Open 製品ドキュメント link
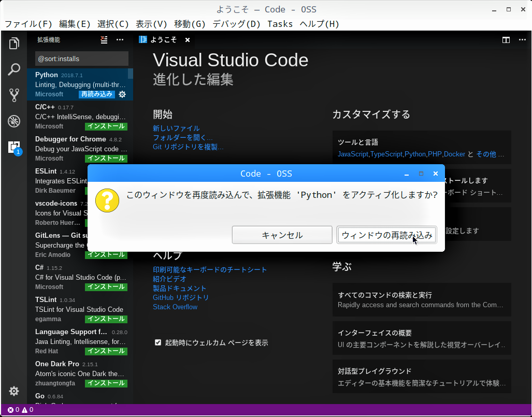532x417 pixels. tap(179, 289)
